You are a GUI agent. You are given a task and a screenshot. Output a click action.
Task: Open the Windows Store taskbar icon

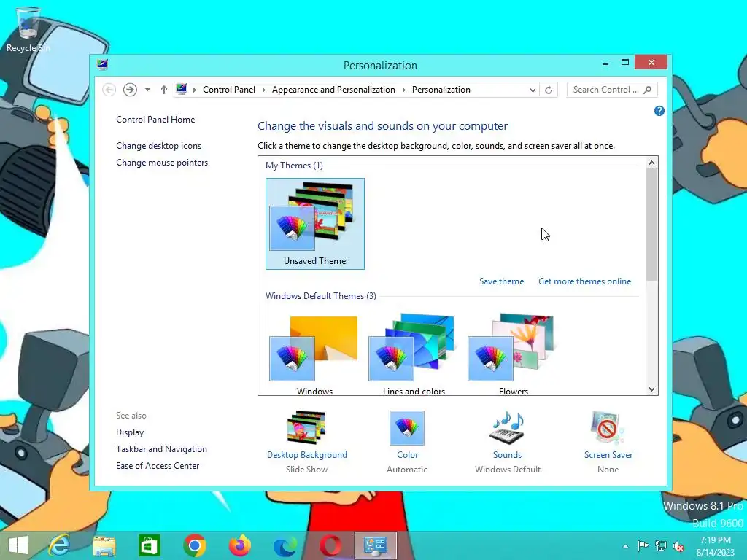[x=149, y=545]
